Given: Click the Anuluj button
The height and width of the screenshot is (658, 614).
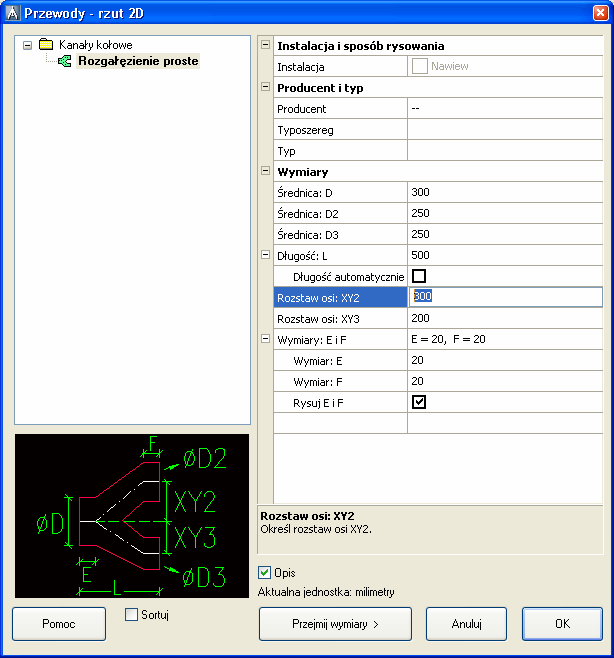Looking at the screenshot, I should tap(466, 624).
